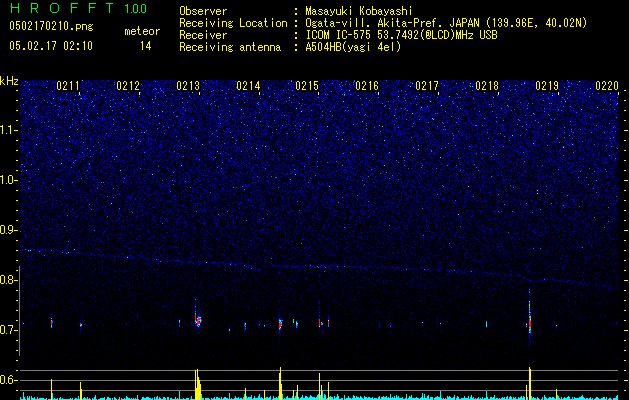Click the antenna text A504HB(yagi 4el)
This screenshot has height=400, width=629.
(353, 47)
